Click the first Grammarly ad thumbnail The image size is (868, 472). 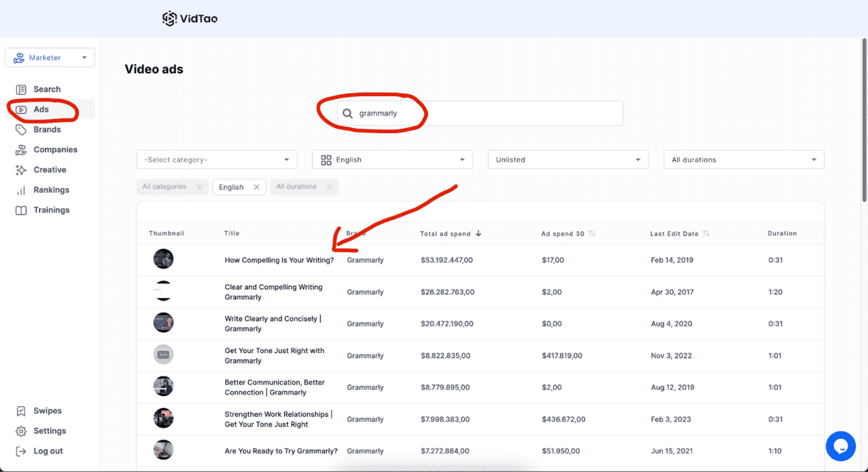click(163, 259)
